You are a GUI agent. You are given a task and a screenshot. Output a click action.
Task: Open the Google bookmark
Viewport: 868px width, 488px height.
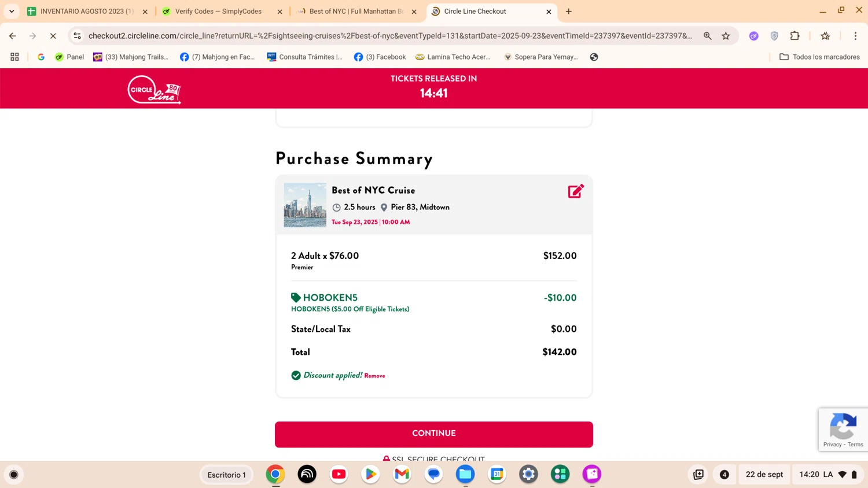click(x=41, y=57)
